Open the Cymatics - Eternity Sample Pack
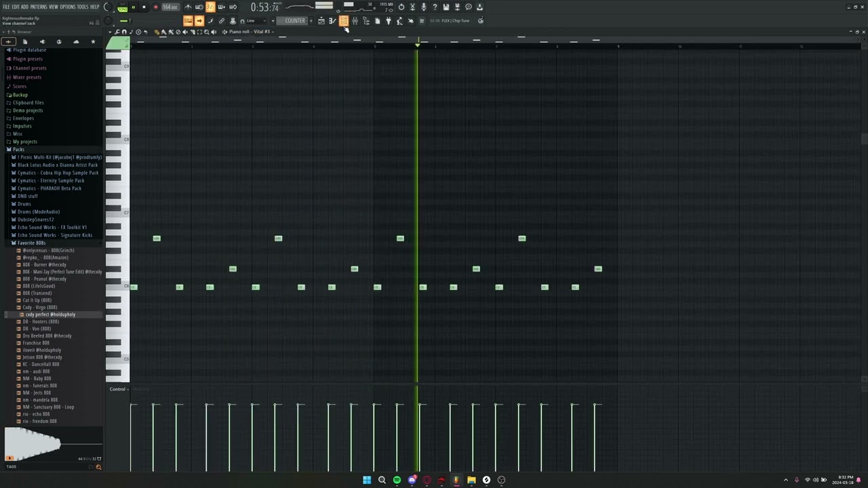868x488 pixels. pyautogui.click(x=51, y=180)
